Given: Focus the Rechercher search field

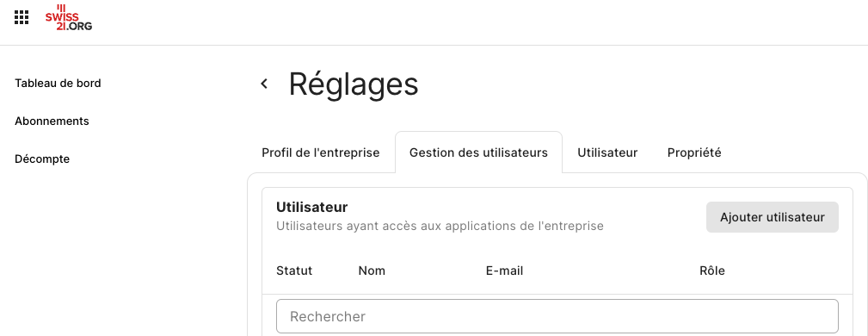Looking at the screenshot, I should 557,316.
